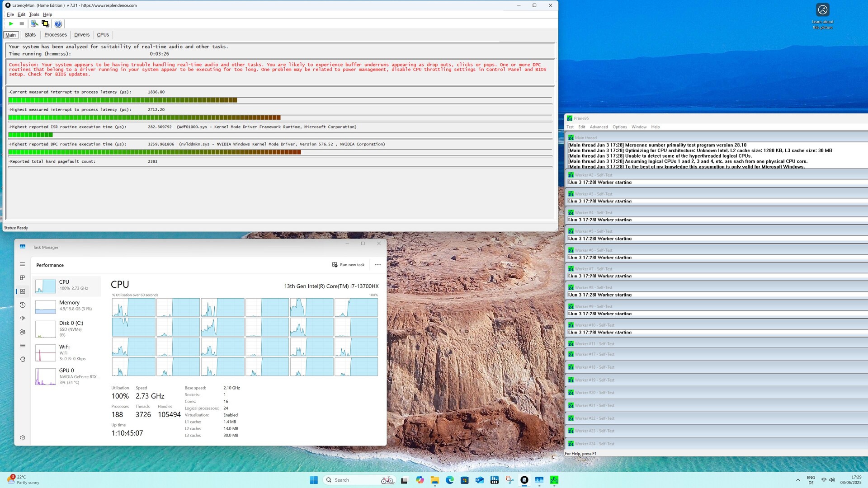The height and width of the screenshot is (488, 868).
Task: Open Task Manager settings gear icon
Action: tap(23, 437)
